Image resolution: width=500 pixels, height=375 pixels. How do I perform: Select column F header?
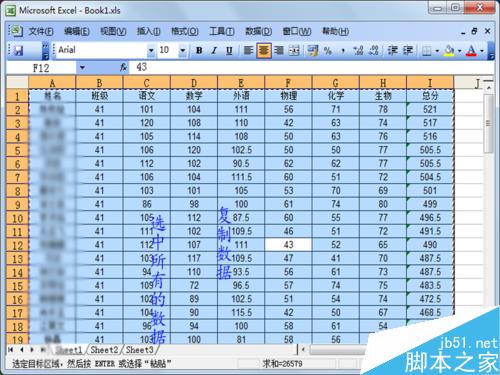288,82
